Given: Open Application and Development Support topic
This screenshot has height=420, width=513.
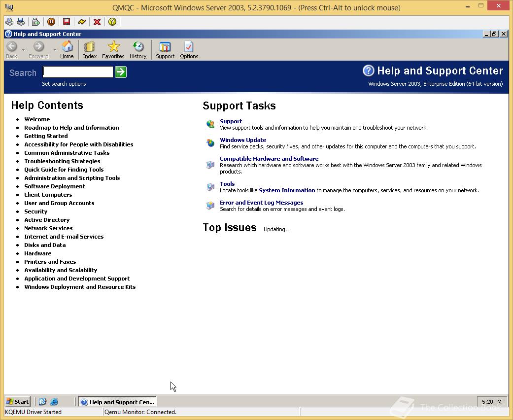Looking at the screenshot, I should [x=77, y=279].
